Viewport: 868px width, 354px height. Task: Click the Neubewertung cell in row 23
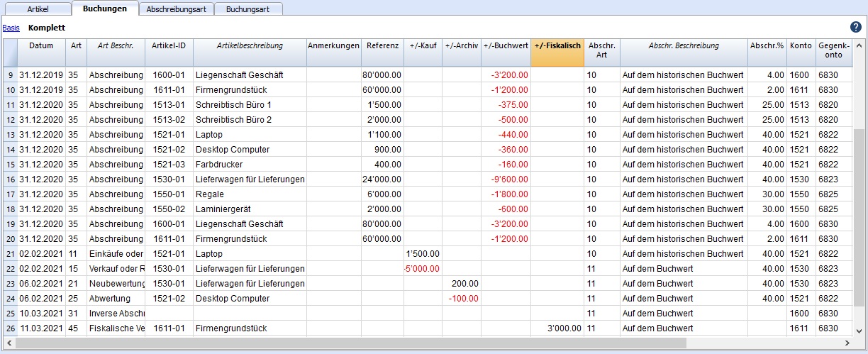pyautogui.click(x=116, y=283)
